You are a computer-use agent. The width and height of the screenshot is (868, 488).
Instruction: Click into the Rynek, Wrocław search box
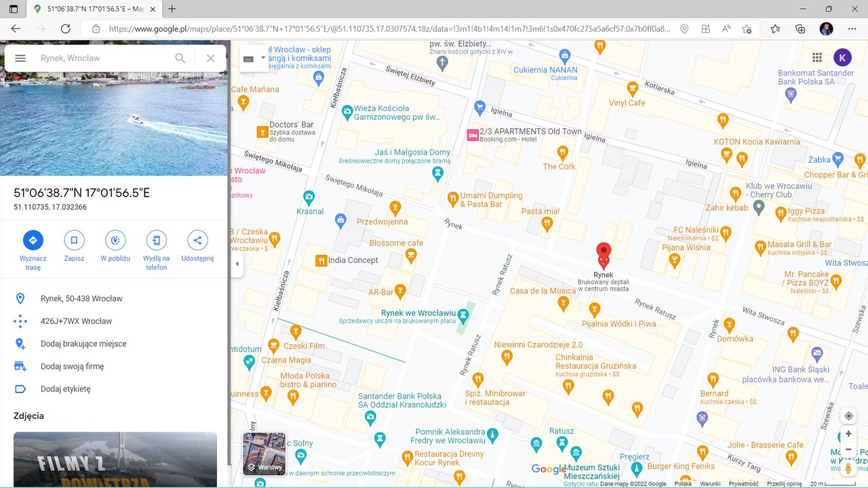102,58
